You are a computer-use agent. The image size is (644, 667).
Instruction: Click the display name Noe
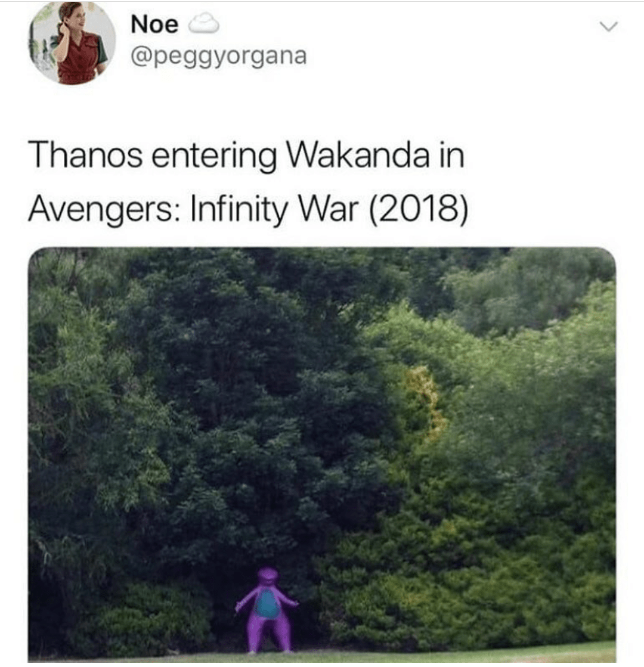(154, 24)
